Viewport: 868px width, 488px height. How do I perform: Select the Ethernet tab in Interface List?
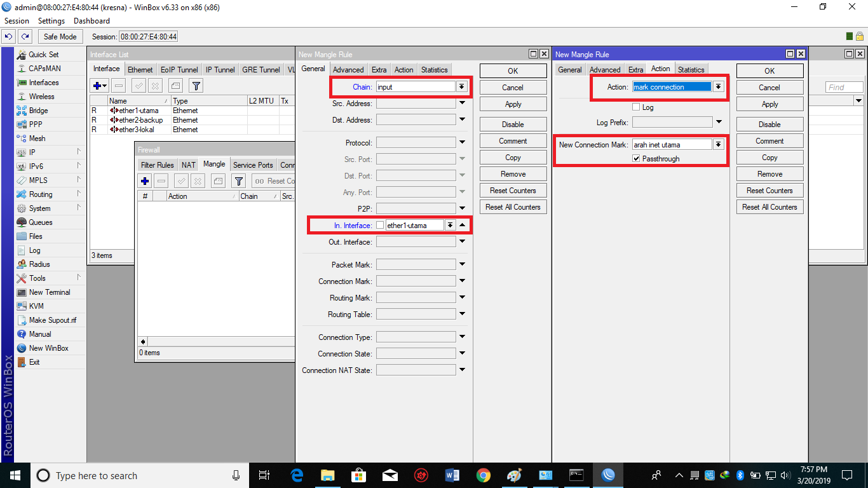(x=140, y=70)
